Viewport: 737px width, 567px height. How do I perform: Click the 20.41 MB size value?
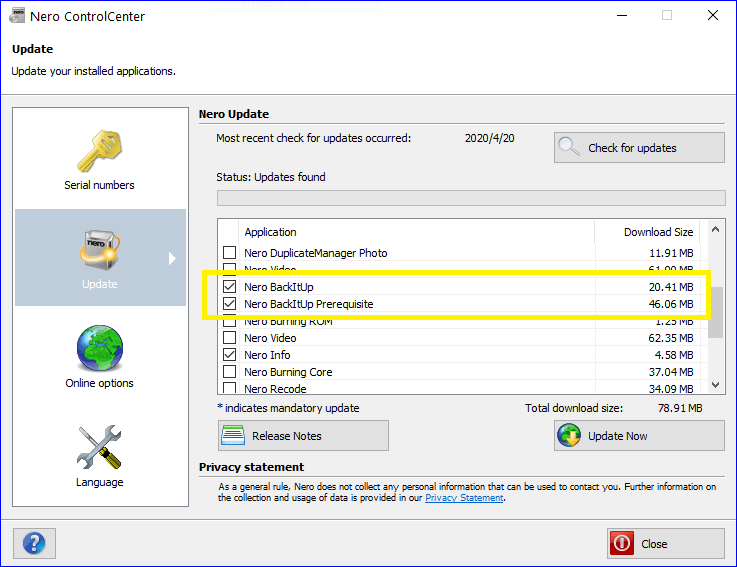(x=671, y=287)
